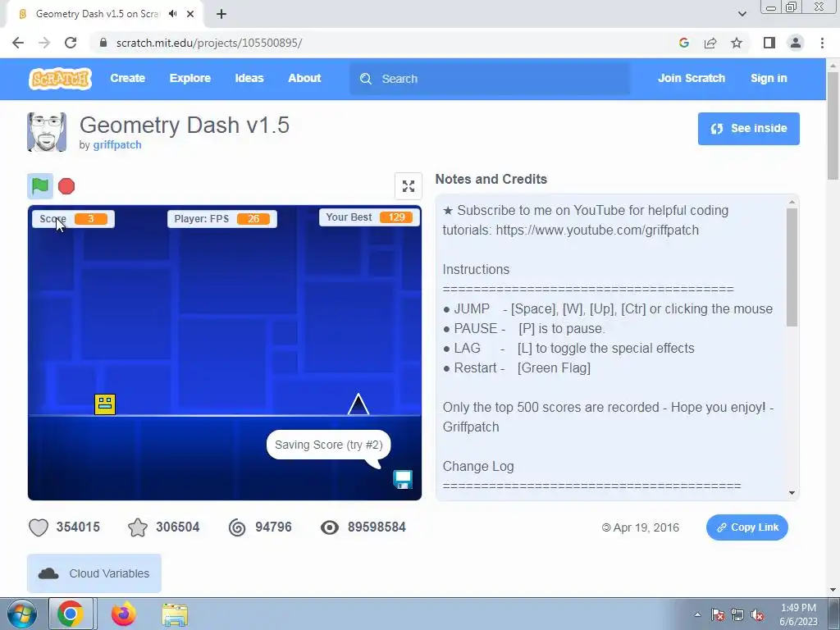Click the muted volume tray icon
The height and width of the screenshot is (630, 840).
tap(757, 615)
